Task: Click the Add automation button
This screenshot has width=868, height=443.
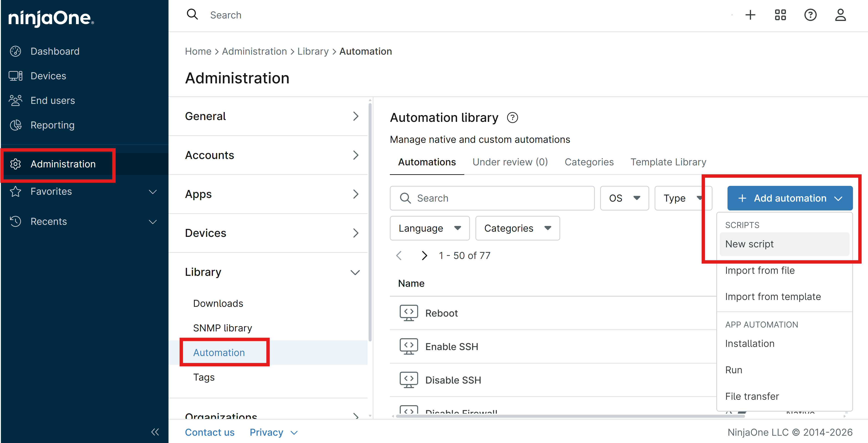Action: click(x=790, y=198)
